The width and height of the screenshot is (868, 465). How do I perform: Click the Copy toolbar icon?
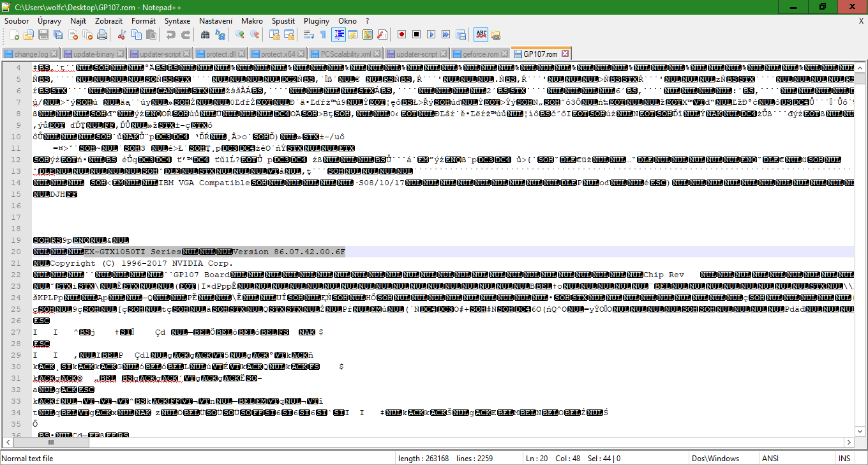pyautogui.click(x=136, y=34)
